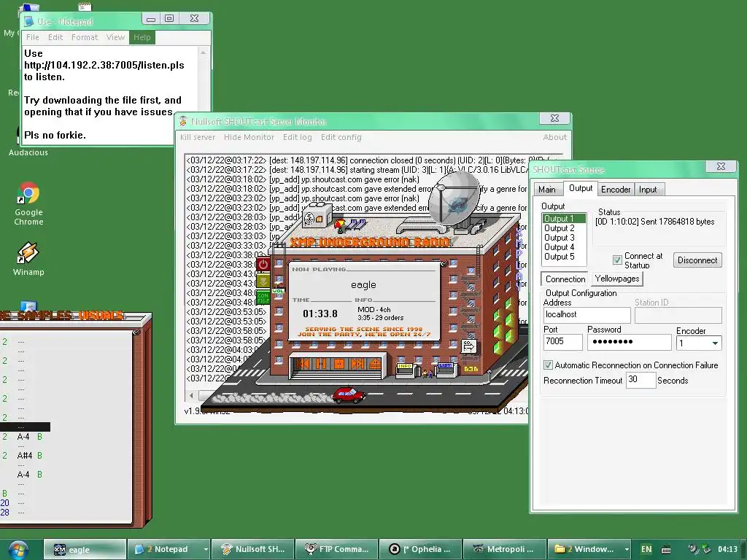
Task: Open the blue LIST booth on XMPlay
Action: [446, 369]
